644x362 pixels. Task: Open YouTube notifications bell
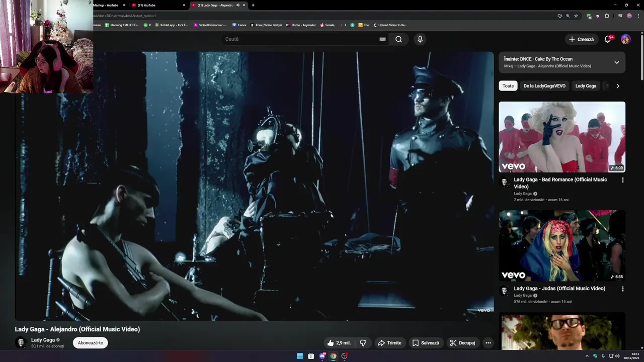pos(607,39)
